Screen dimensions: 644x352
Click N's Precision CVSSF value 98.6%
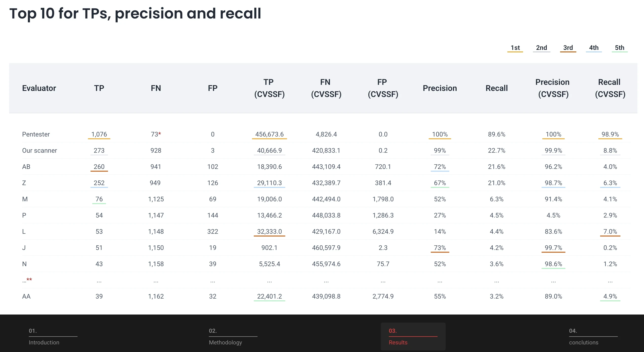[x=553, y=264]
